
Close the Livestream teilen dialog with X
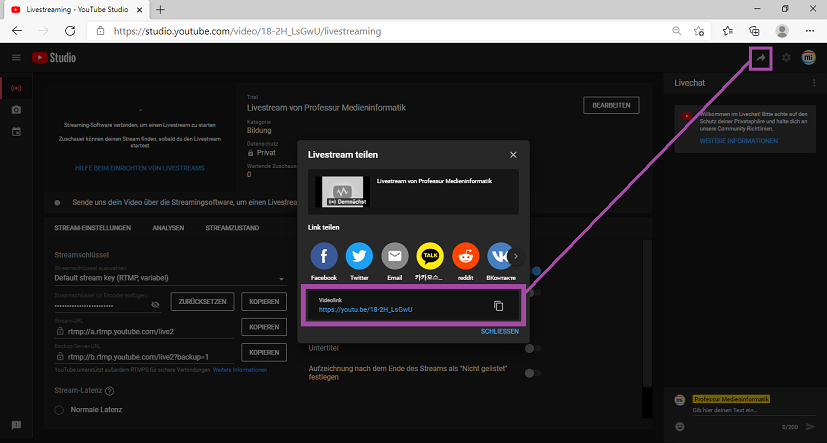point(513,155)
